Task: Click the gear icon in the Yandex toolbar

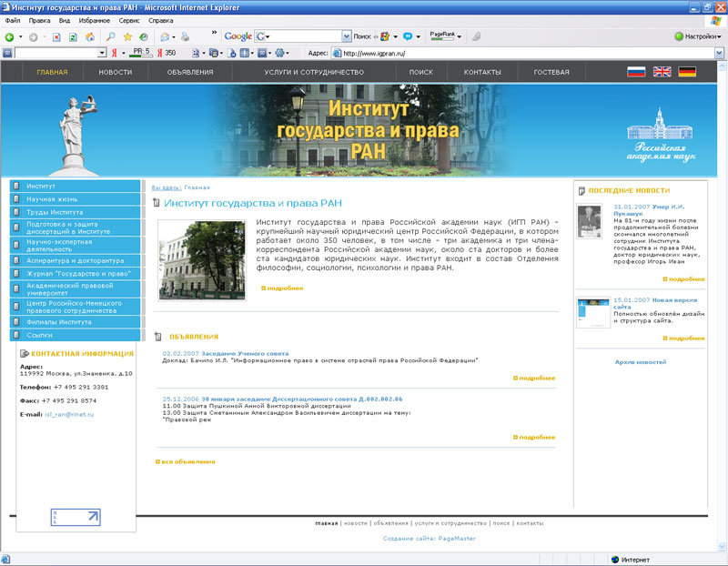Action: click(x=279, y=53)
